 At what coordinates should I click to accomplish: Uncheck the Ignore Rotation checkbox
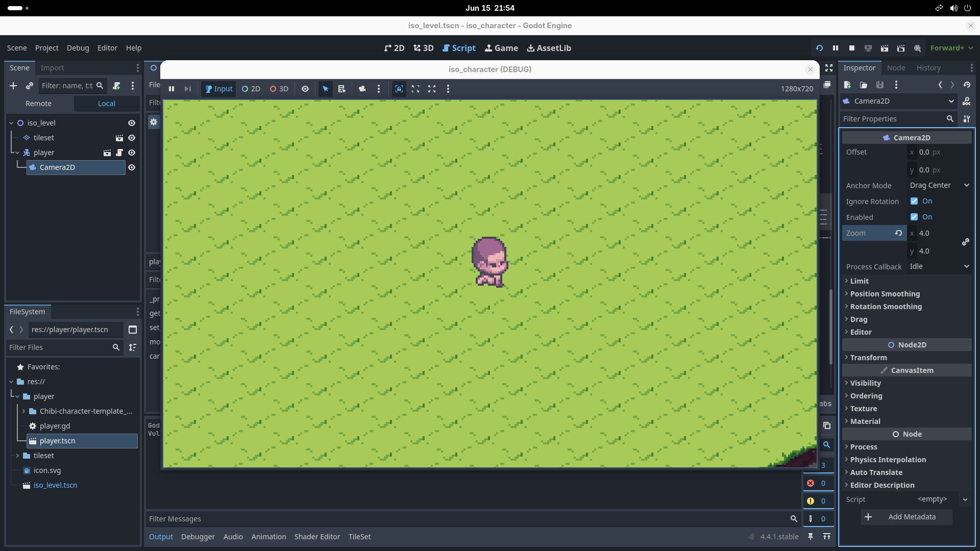(x=914, y=201)
